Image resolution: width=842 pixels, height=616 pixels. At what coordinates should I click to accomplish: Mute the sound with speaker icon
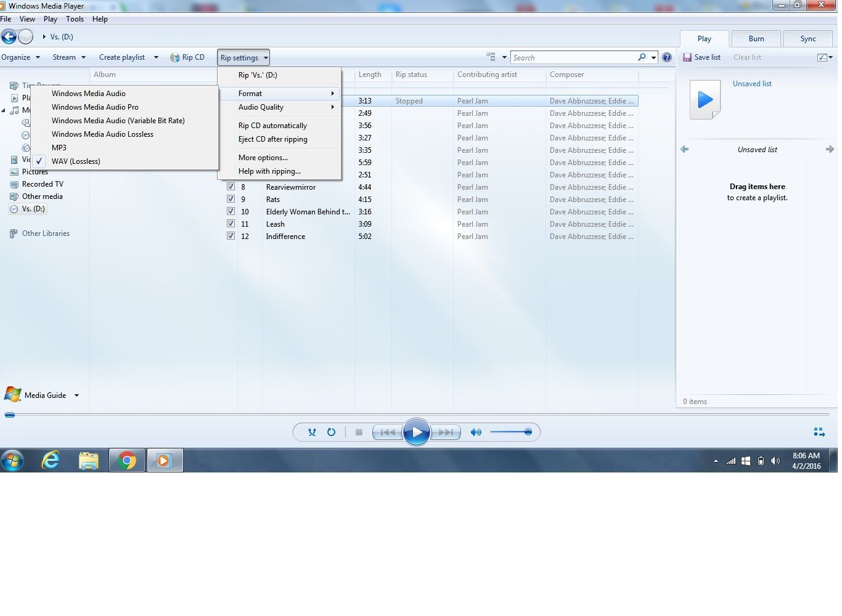coord(476,432)
